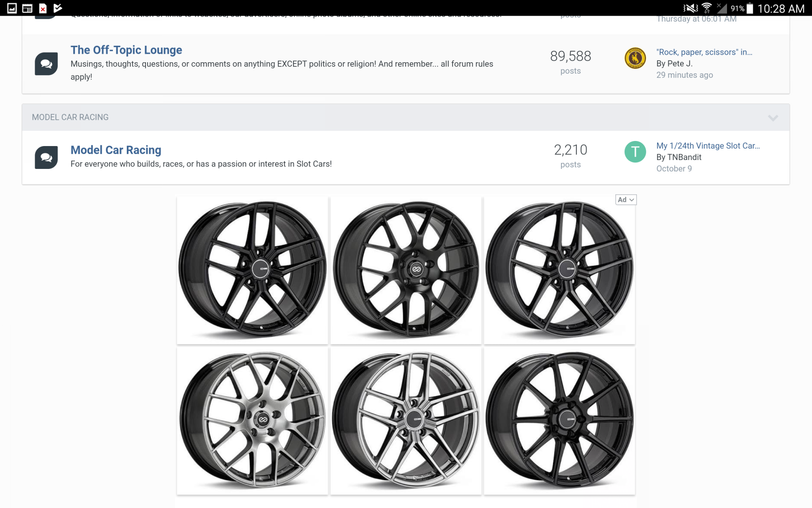Open the Ad options dropdown
The width and height of the screenshot is (812, 508).
[625, 199]
